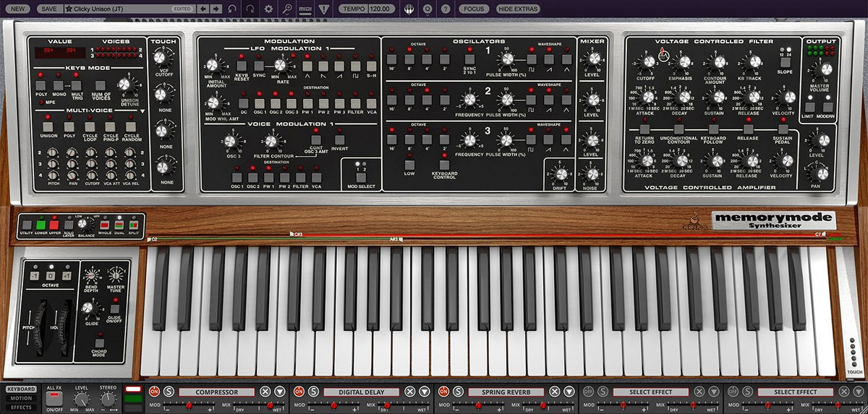
Task: Select Dual keyboard layer mode button
Action: pos(119,225)
